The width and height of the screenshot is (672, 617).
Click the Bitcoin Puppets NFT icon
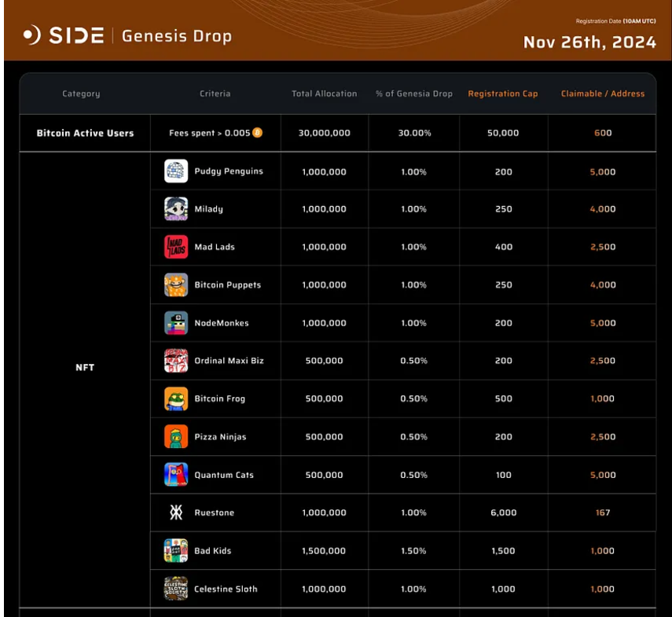[x=176, y=285]
